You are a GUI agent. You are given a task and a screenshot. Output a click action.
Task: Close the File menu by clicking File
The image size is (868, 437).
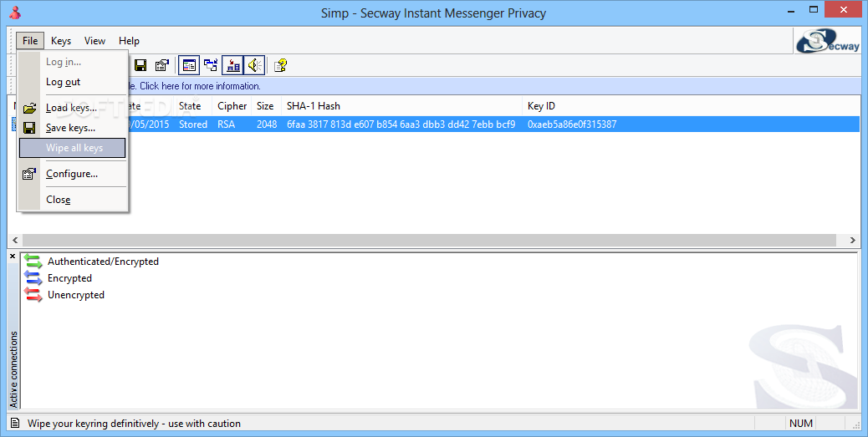point(30,41)
